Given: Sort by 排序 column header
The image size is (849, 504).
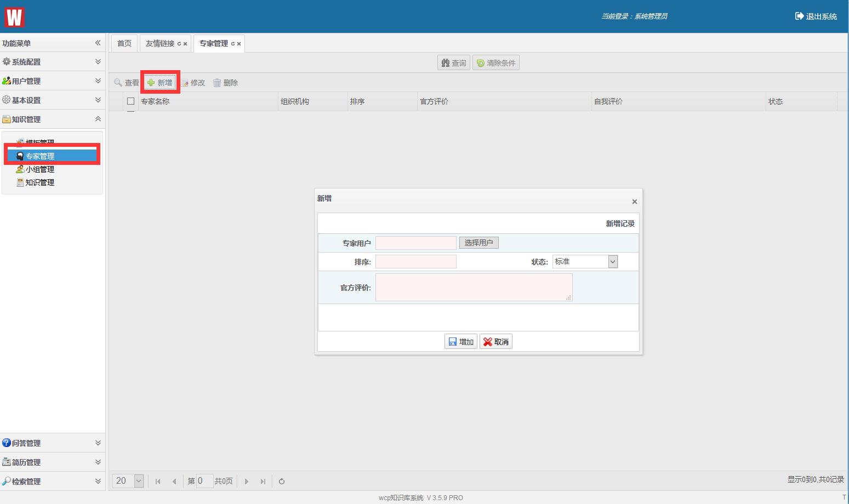Looking at the screenshot, I should coord(383,101).
